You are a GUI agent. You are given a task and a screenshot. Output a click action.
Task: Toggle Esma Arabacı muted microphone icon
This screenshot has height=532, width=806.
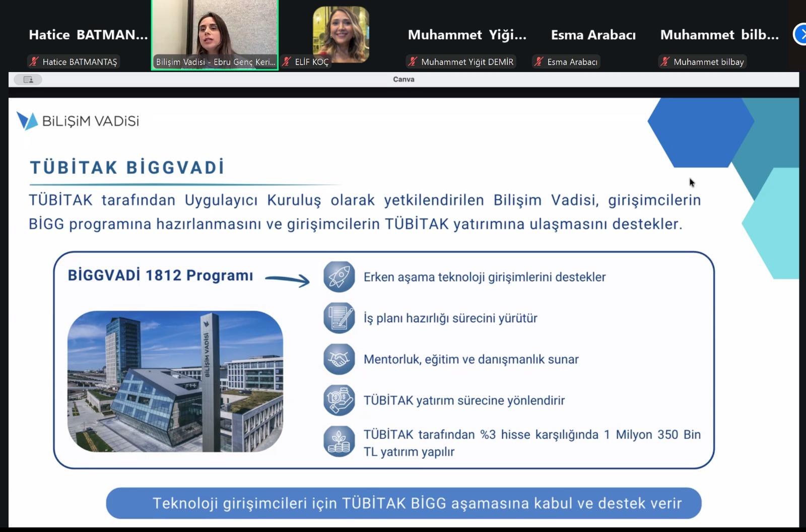pos(539,62)
